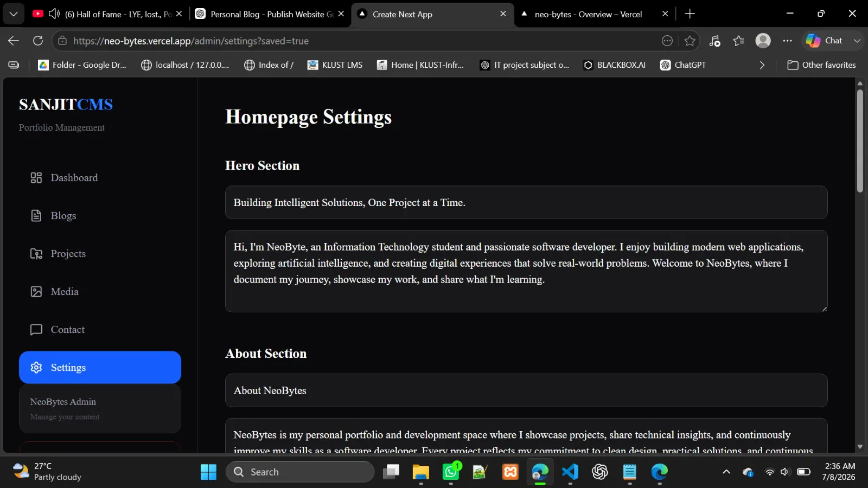
Task: Click the SANJITCMS logo
Action: [x=66, y=104]
